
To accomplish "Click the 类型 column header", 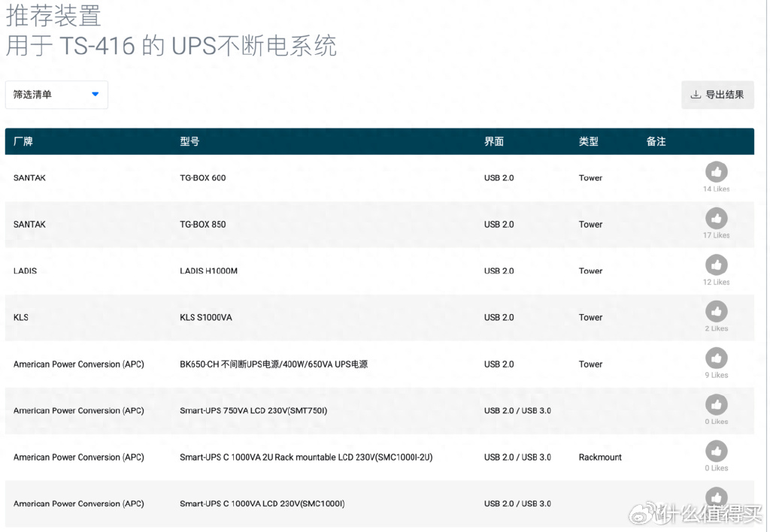I will pyautogui.click(x=588, y=141).
